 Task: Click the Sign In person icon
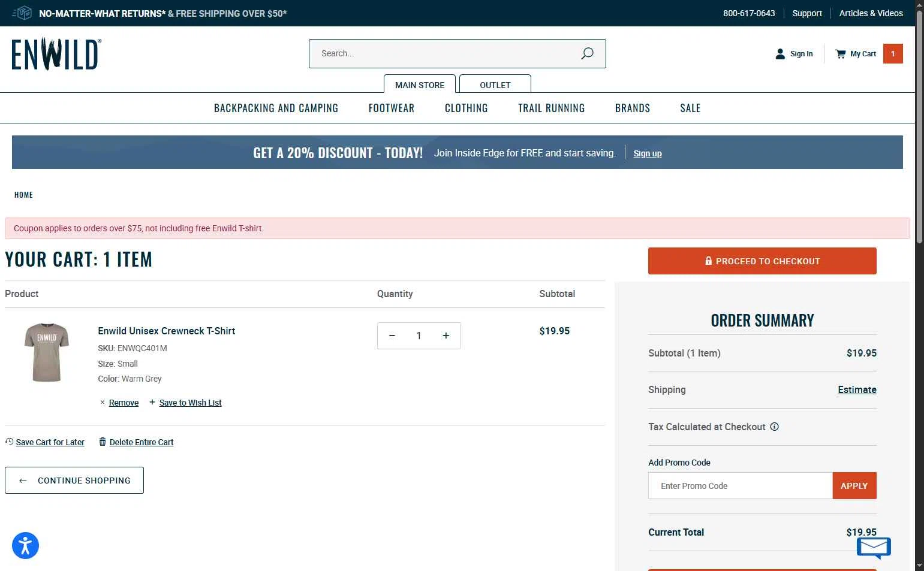[780, 54]
